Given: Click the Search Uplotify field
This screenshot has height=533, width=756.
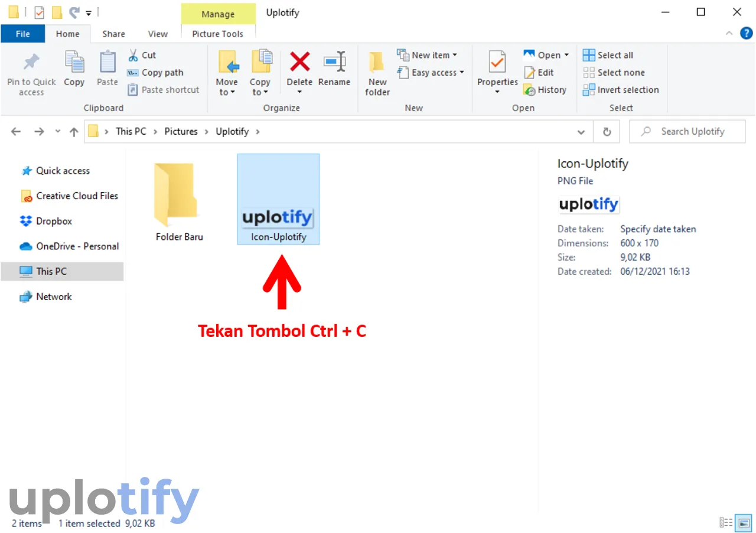Looking at the screenshot, I should pos(687,132).
